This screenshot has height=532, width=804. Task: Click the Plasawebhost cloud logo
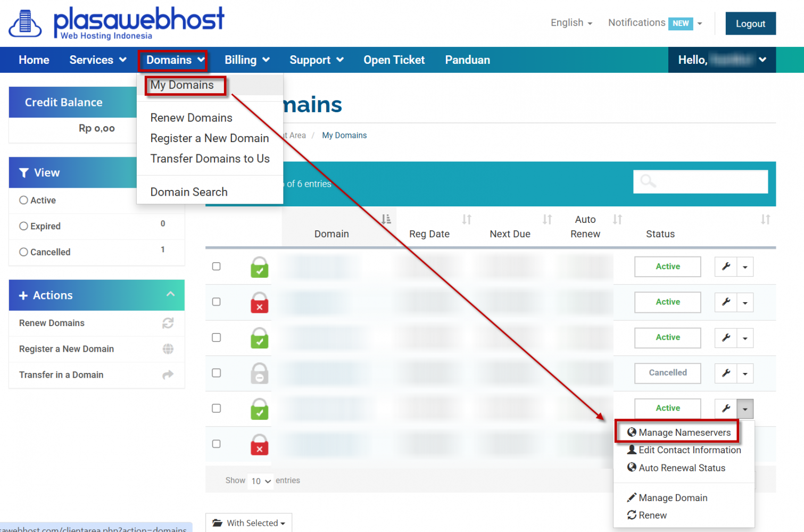click(25, 24)
